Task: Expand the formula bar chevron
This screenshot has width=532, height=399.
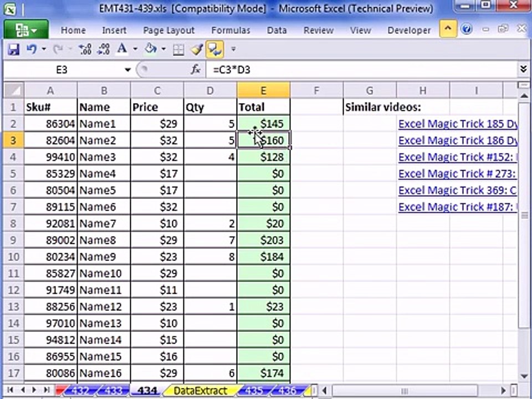Action: pos(523,70)
